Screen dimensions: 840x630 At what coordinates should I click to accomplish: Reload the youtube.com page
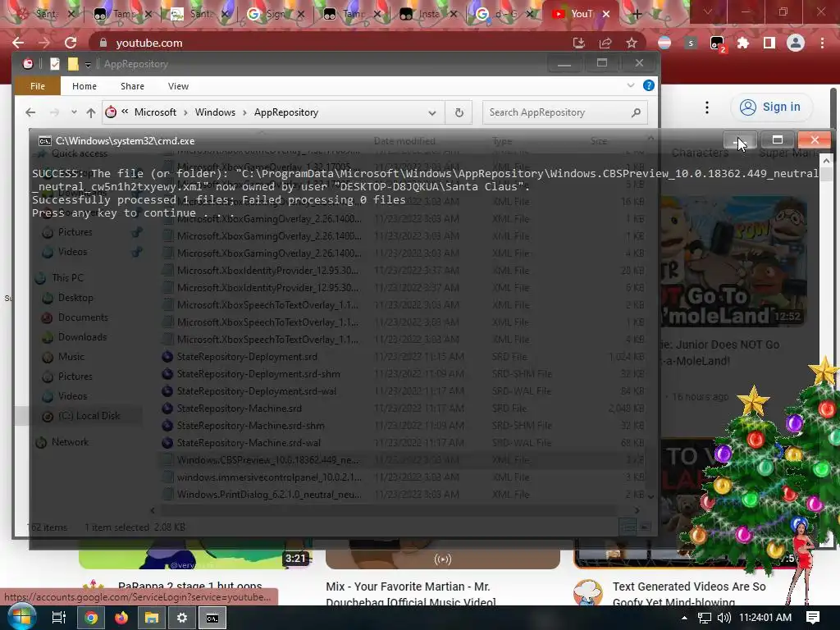click(71, 43)
